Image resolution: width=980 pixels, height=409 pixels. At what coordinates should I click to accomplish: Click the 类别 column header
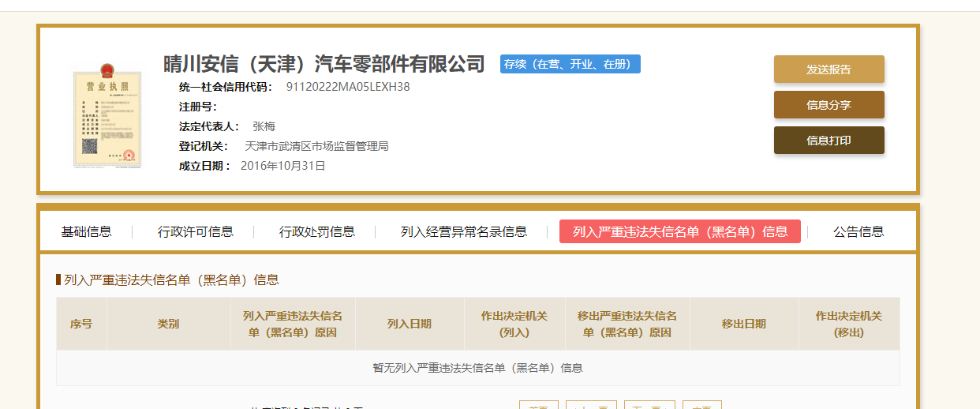(x=168, y=324)
